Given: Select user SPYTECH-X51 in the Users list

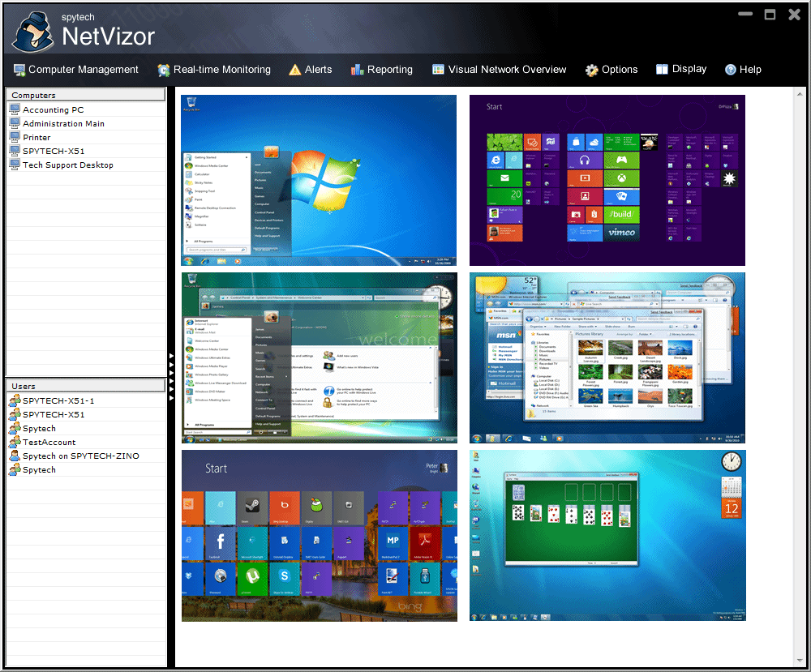Looking at the screenshot, I should pyautogui.click(x=87, y=414).
